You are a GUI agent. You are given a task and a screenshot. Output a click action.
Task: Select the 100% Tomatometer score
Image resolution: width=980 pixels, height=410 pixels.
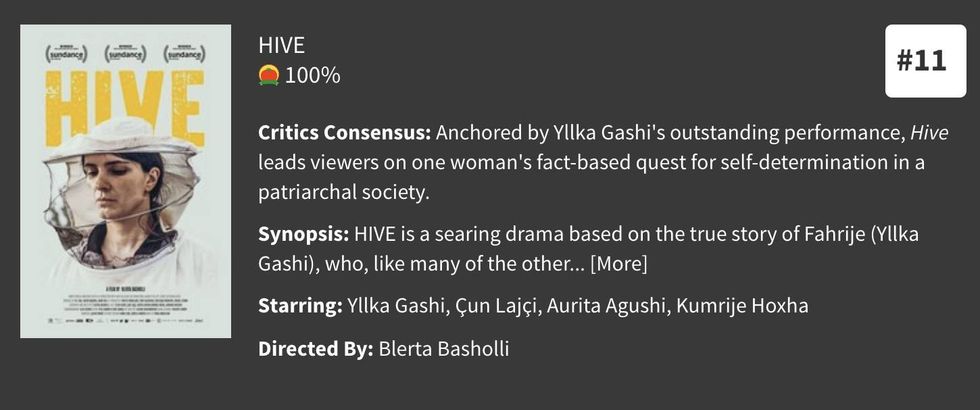(313, 75)
